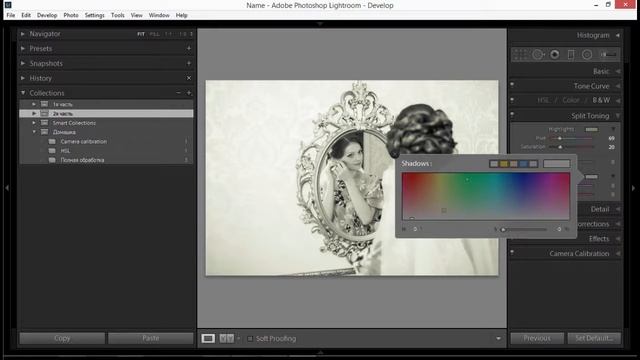This screenshot has height=360, width=640.
Task: Toggle the top module panel arrow
Action: [320, 24]
